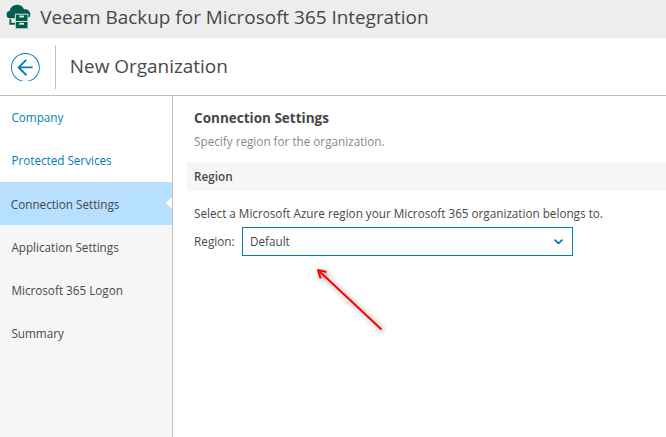
Task: Jump to the Summary step
Action: click(37, 333)
